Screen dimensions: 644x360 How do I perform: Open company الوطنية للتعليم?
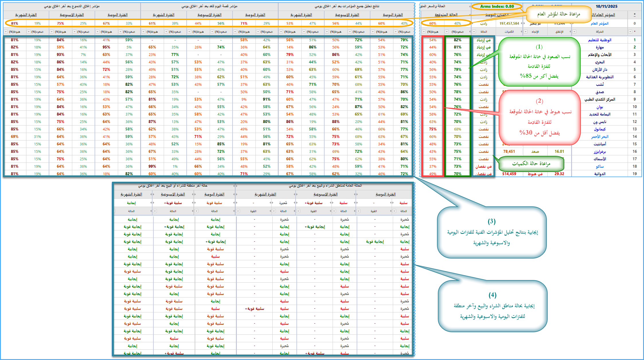[x=600, y=40]
